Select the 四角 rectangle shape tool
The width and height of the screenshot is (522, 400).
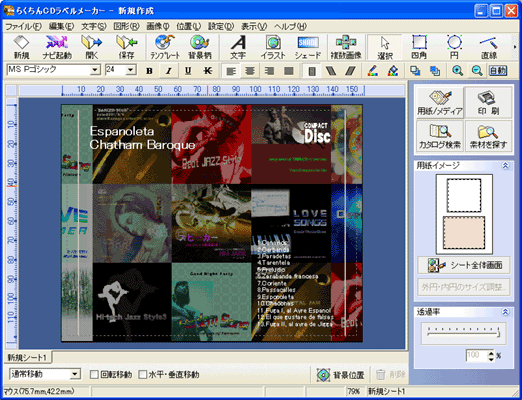[419, 47]
